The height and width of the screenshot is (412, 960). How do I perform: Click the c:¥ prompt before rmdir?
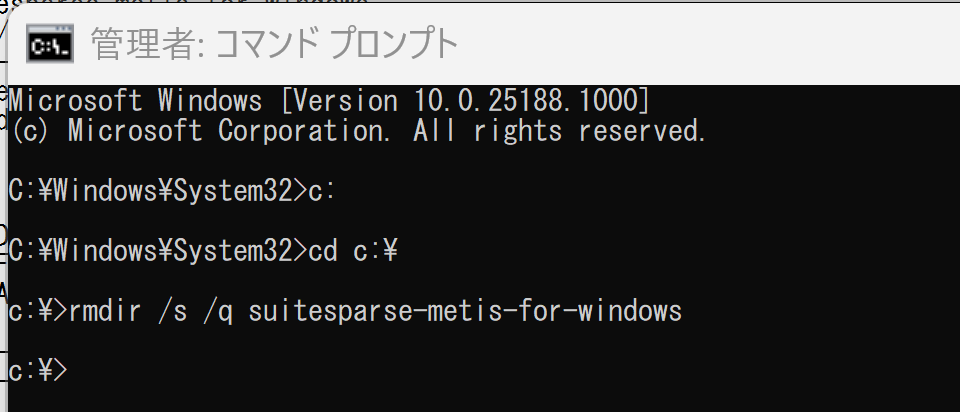[x=31, y=311]
